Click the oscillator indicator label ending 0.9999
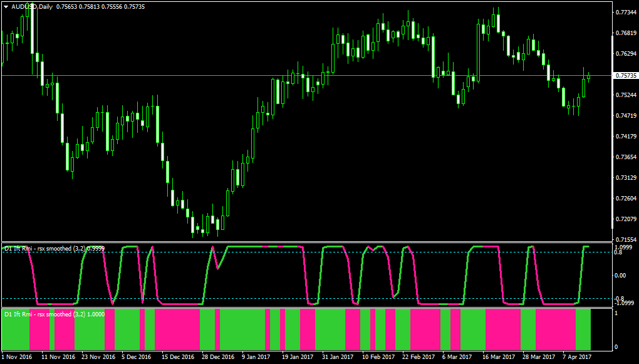639x364 pixels. 55,248
